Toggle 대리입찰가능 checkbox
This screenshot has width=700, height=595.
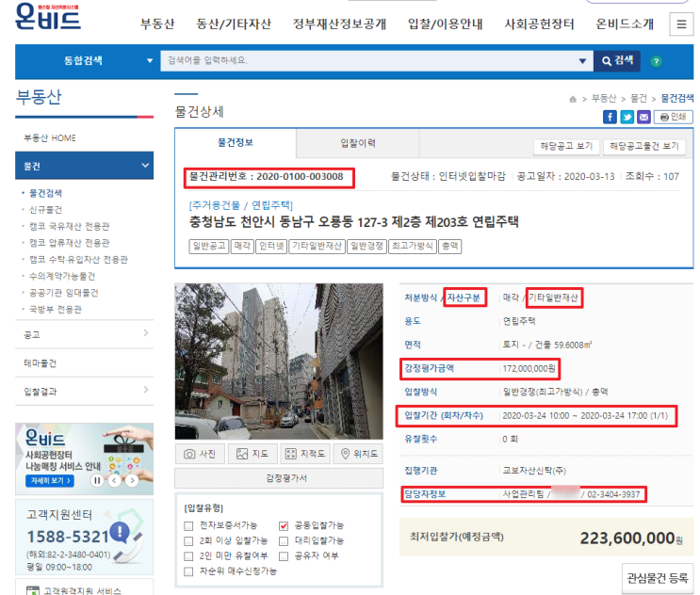pyautogui.click(x=284, y=541)
